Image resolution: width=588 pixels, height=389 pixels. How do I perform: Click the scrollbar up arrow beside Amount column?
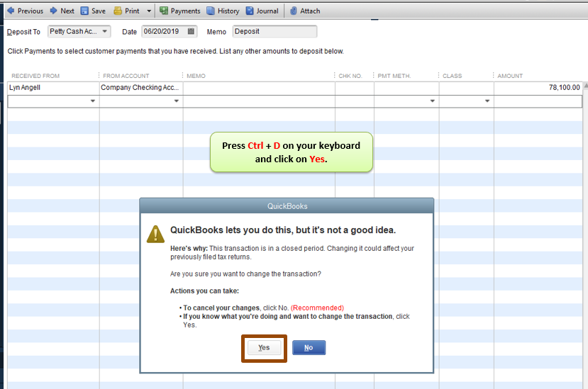(x=585, y=86)
